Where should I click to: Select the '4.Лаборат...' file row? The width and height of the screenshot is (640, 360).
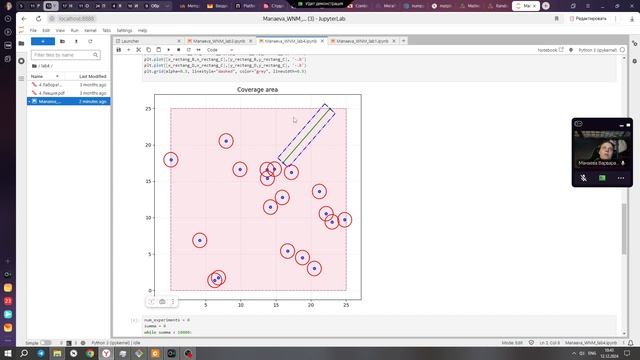click(69, 84)
